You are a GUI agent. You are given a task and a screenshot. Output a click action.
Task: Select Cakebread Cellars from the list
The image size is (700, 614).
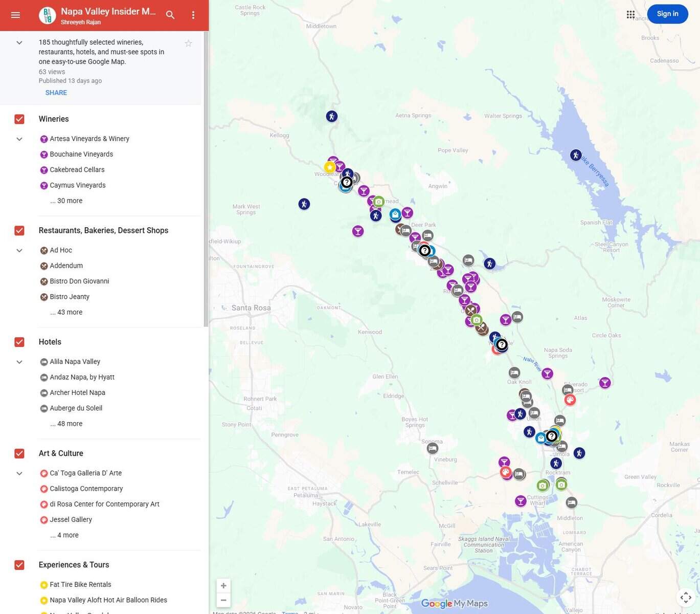77,170
